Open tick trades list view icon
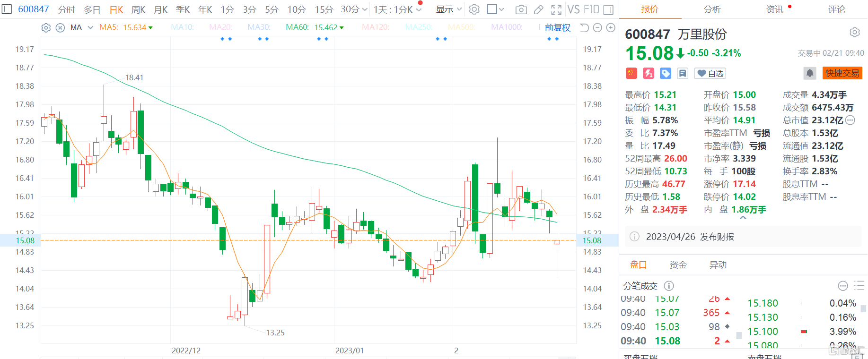This screenshot has height=359, width=868. (859, 286)
